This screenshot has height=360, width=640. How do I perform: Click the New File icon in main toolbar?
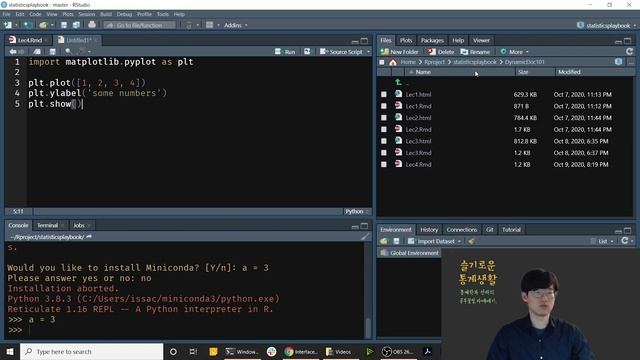[7, 25]
